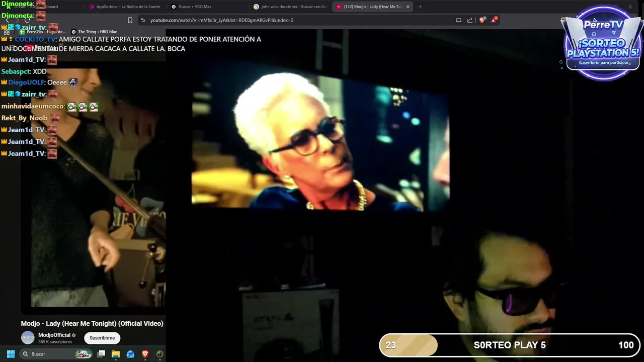Close the Modjo Lady YouTube tab
Viewport: 644px width, 362px height.
[408, 7]
